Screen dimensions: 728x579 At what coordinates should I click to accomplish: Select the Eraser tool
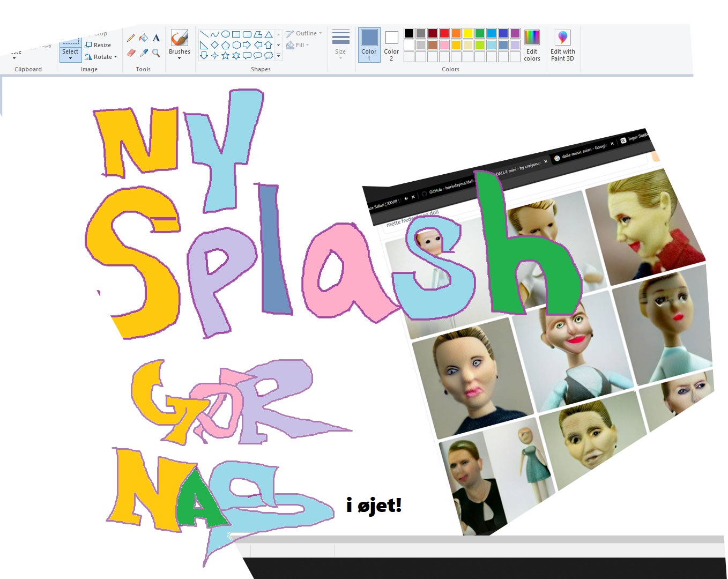tap(131, 53)
